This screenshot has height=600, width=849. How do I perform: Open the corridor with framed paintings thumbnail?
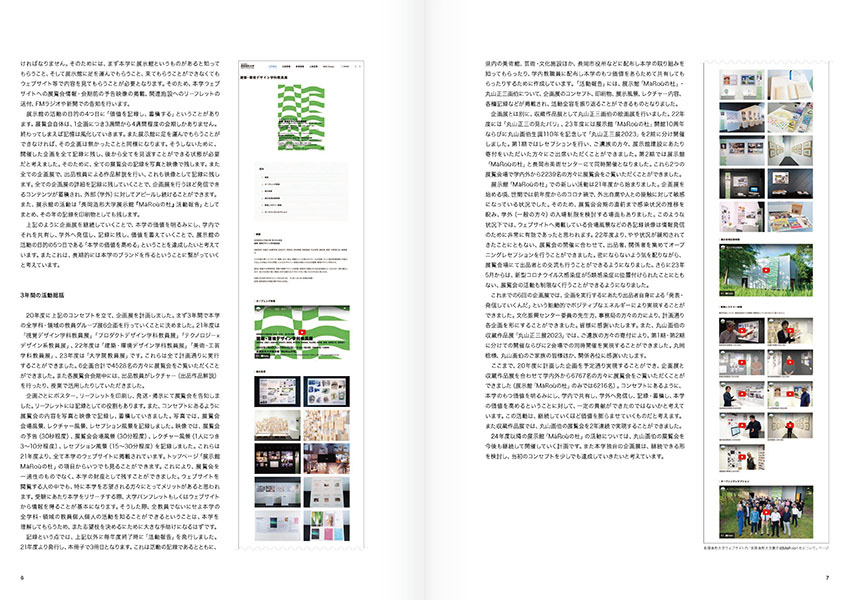tap(790, 151)
